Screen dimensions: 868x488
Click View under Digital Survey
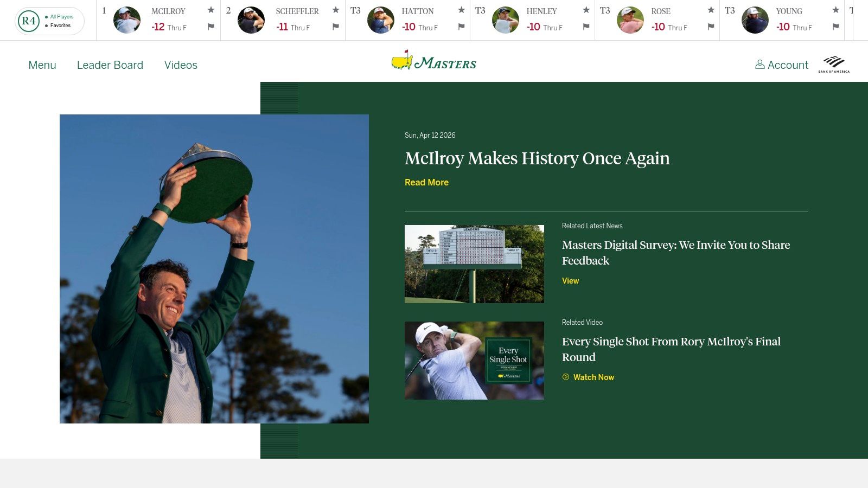click(x=570, y=281)
